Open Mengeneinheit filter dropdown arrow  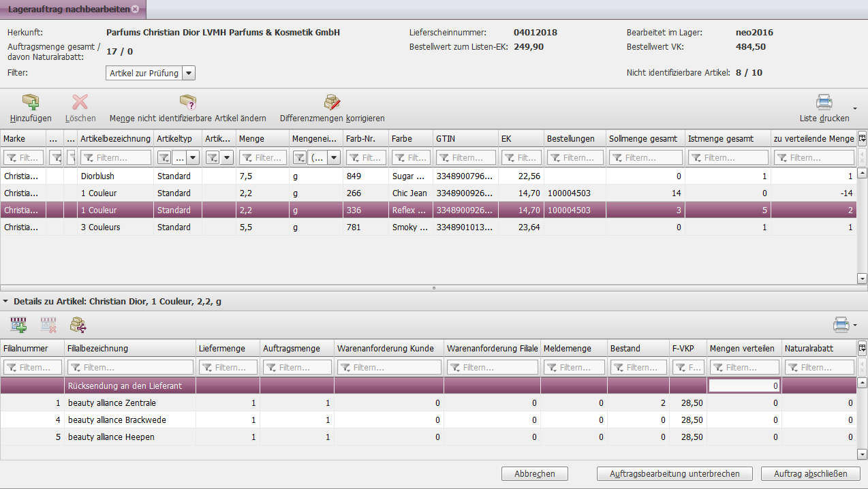click(333, 157)
